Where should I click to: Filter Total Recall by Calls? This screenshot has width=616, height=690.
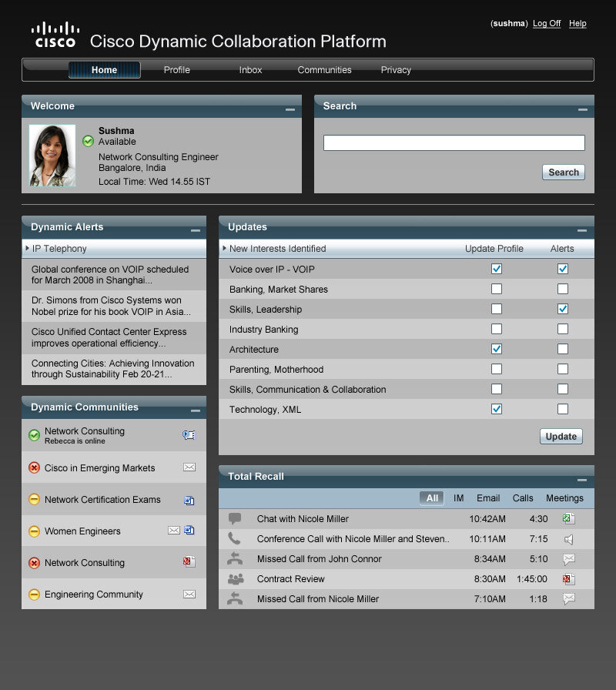(523, 497)
